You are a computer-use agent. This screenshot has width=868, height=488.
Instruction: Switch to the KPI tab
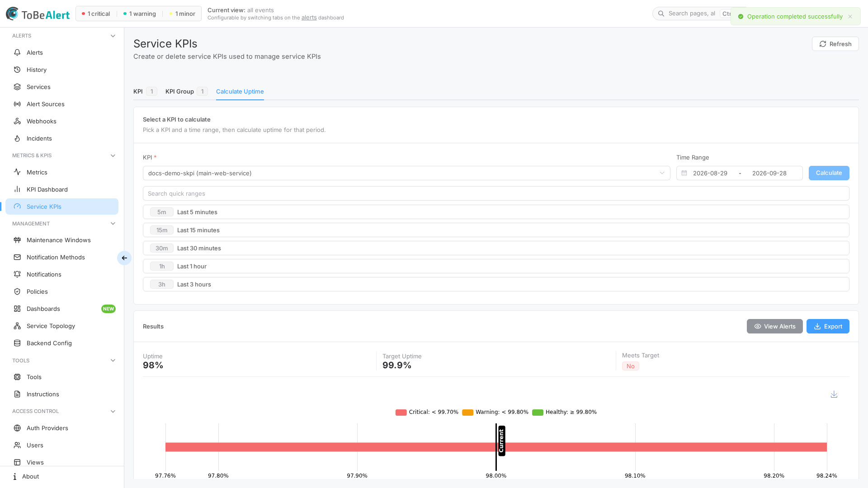point(145,91)
